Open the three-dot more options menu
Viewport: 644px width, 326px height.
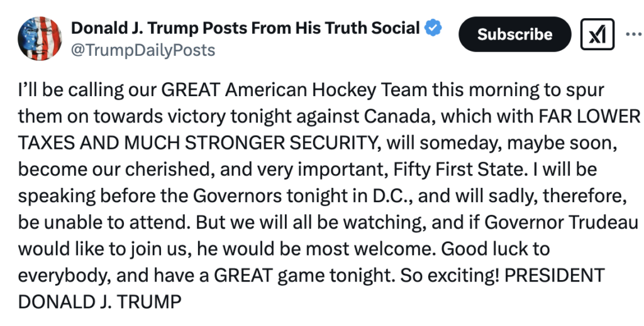pos(635,35)
